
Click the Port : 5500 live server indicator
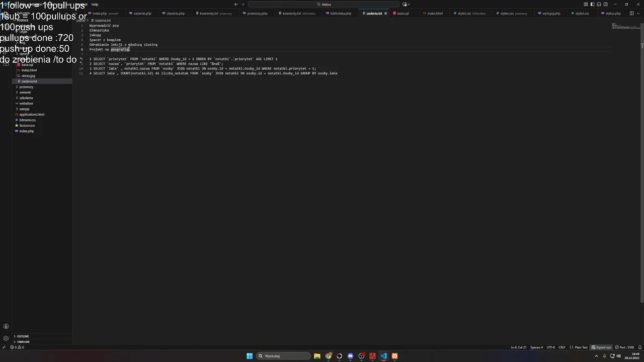tap(624, 347)
